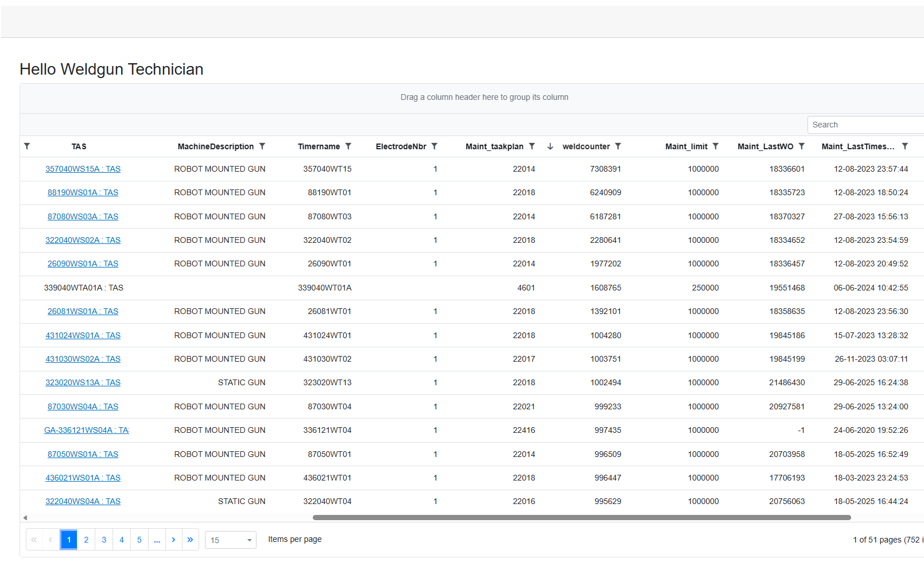The height and width of the screenshot is (585, 924).
Task: Open the 357040WS15A : TAS record link
Action: click(83, 169)
